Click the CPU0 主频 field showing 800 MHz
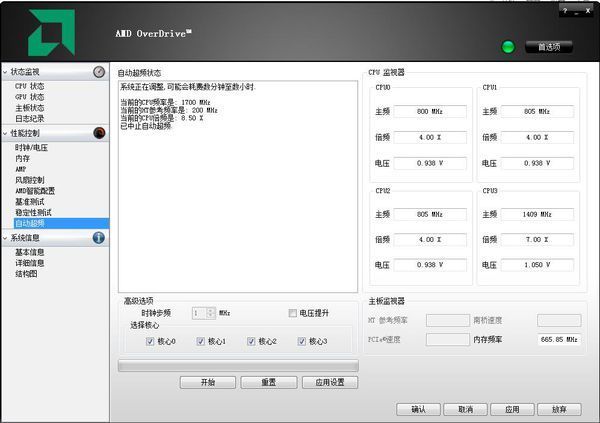The width and height of the screenshot is (600, 423). [430, 111]
